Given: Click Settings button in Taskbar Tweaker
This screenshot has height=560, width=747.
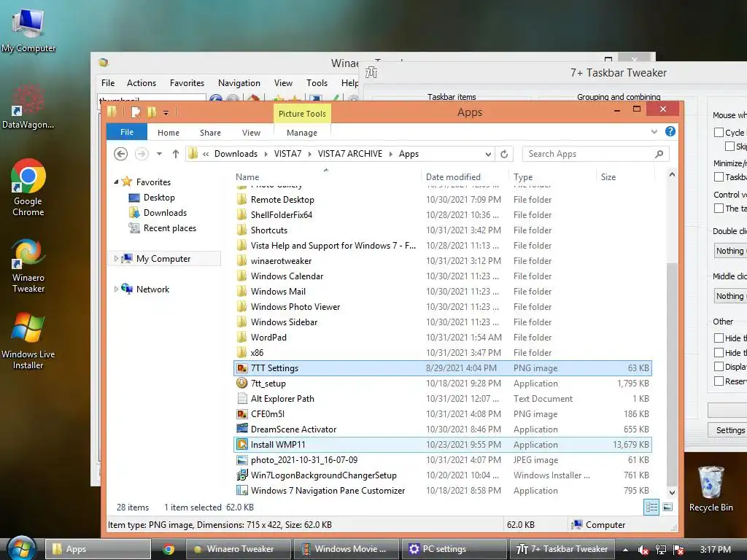Looking at the screenshot, I should (x=727, y=430).
